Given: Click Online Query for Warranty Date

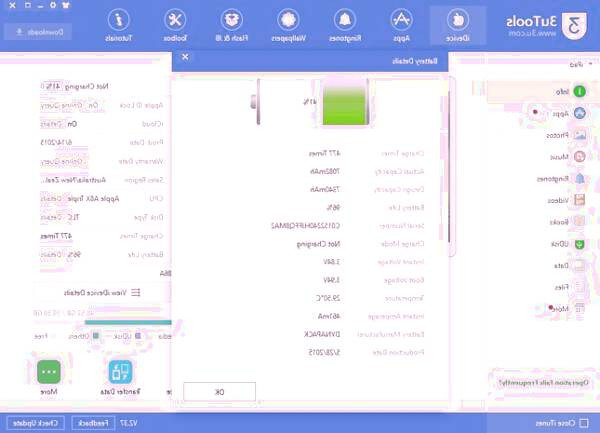Looking at the screenshot, I should click(x=62, y=161).
